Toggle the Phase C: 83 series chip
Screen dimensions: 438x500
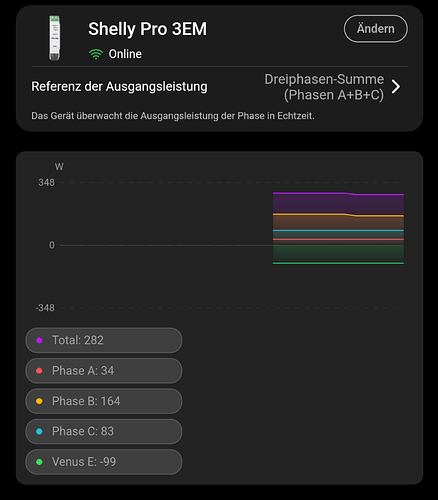(104, 431)
